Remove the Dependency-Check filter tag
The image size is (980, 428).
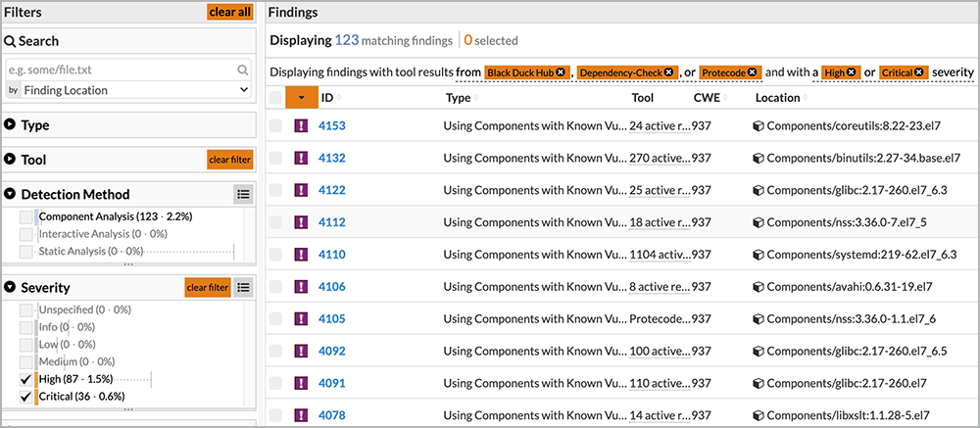click(668, 72)
